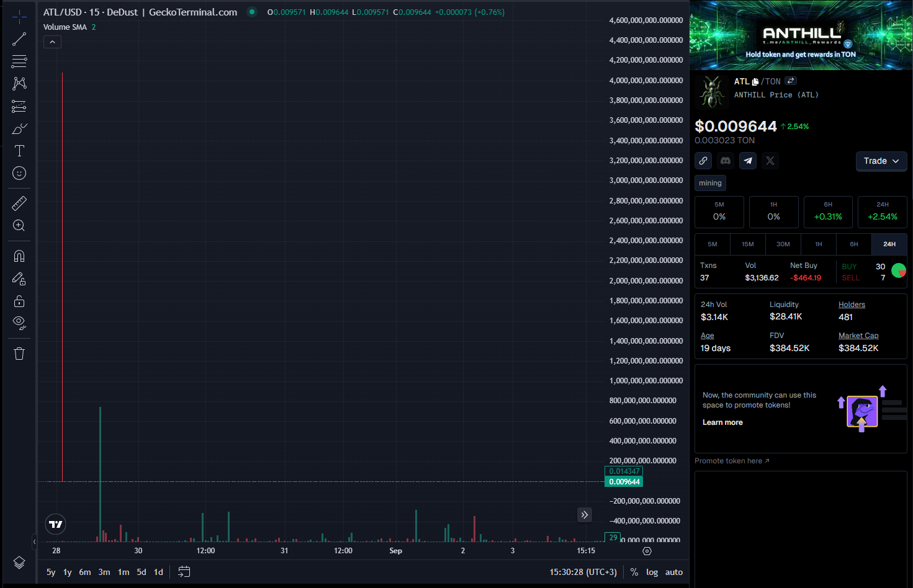Collapse the left drawing toolbar

pos(34,541)
